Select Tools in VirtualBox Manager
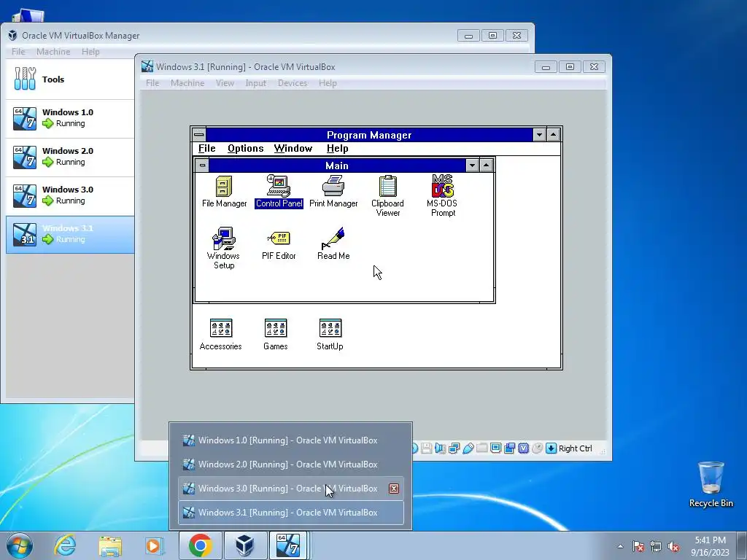This screenshot has width=747, height=560. tap(70, 79)
